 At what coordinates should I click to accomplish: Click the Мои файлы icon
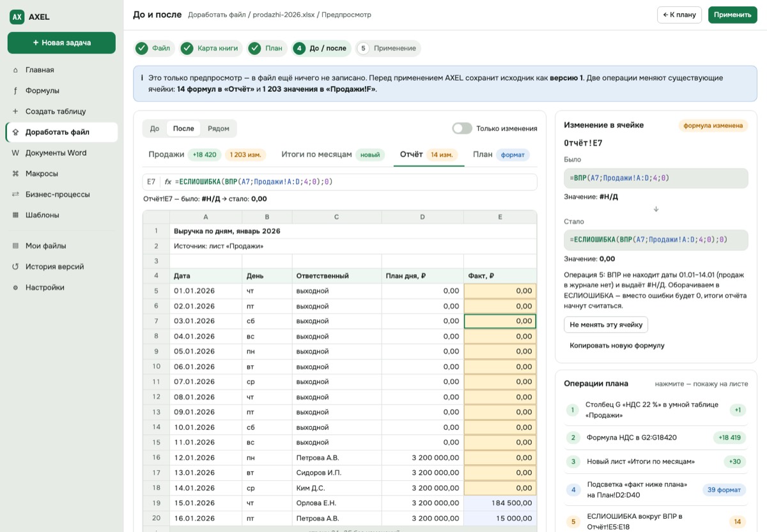point(15,246)
